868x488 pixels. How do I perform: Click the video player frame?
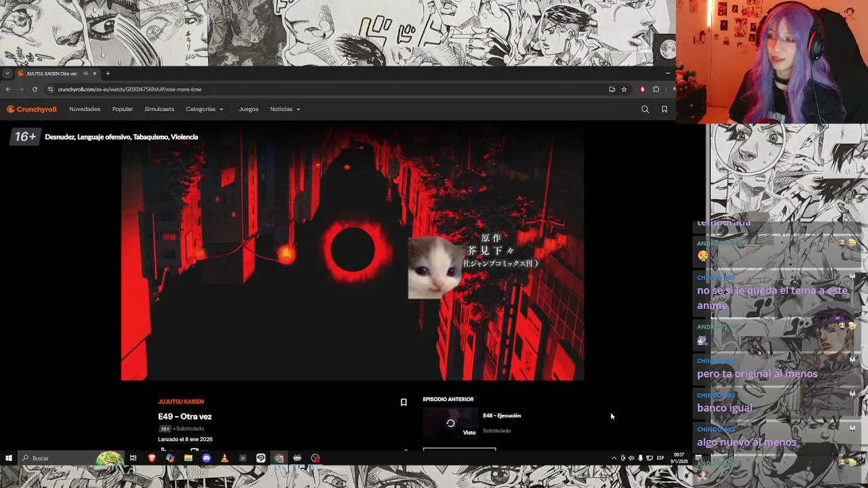353,251
